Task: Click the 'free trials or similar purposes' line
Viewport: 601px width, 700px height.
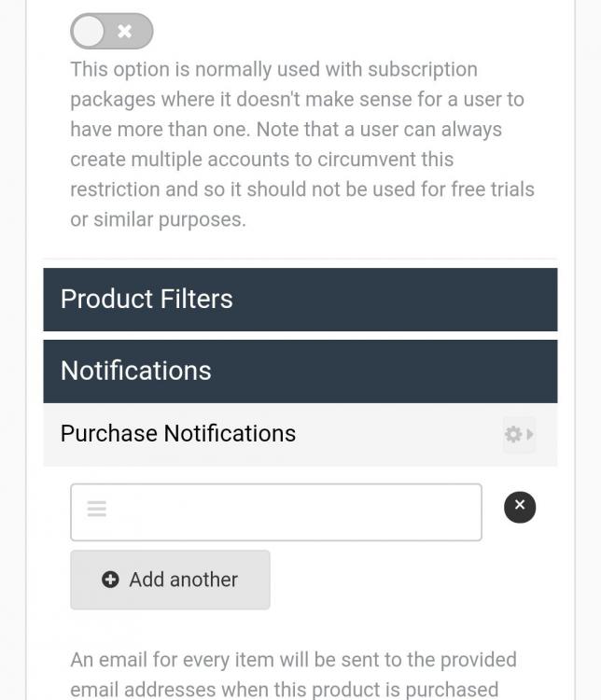Action: (158, 220)
